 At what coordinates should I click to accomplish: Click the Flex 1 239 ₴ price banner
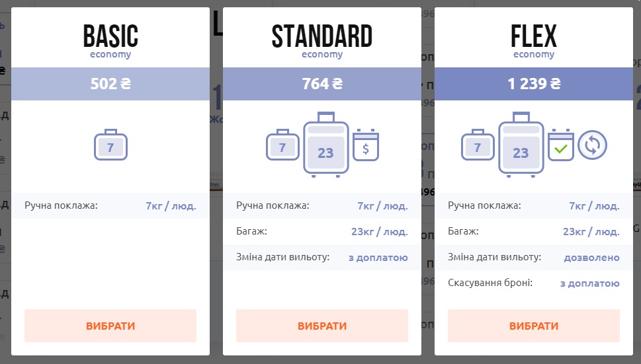tap(534, 84)
